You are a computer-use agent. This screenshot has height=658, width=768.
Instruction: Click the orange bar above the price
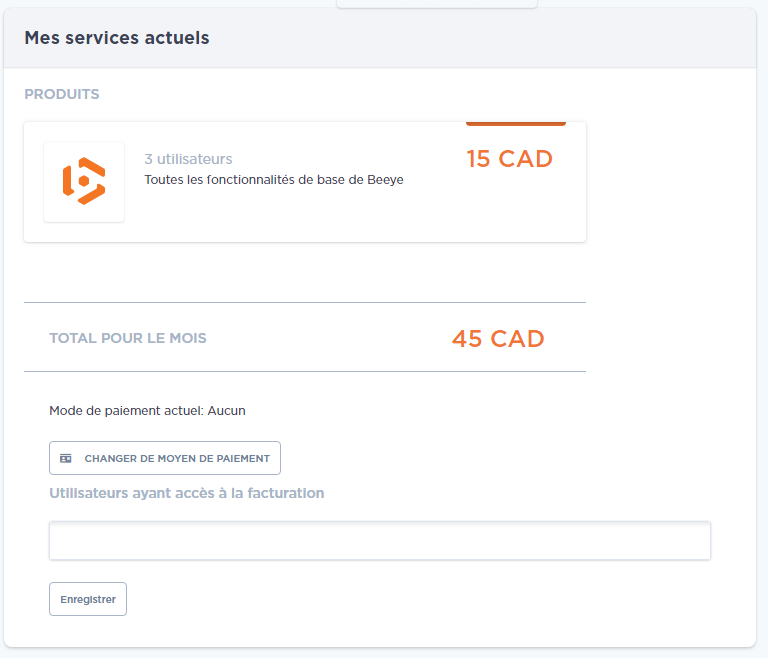click(516, 123)
